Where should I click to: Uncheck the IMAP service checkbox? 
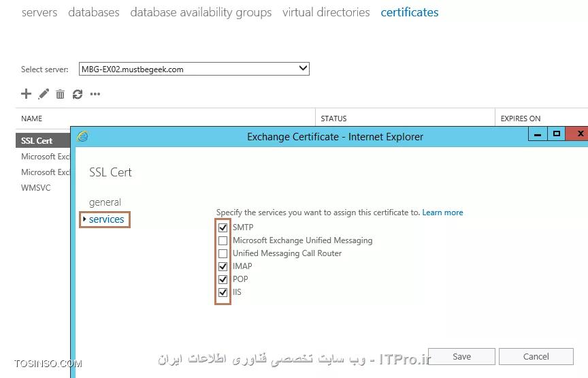(x=223, y=266)
